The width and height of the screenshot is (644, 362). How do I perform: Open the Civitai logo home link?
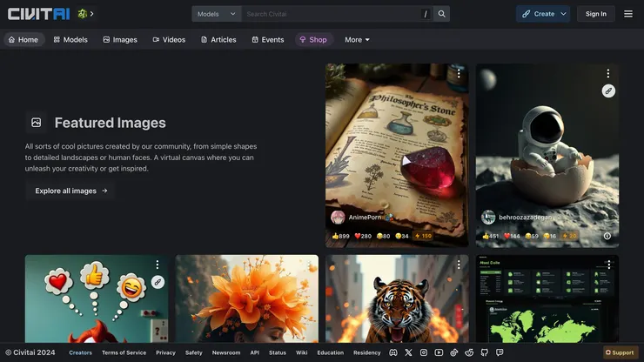click(x=38, y=14)
